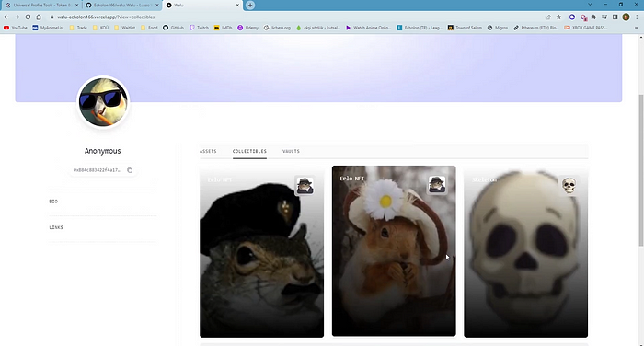
Task: Click the collection badge on daisy-hat squirrel card
Action: [x=437, y=184]
